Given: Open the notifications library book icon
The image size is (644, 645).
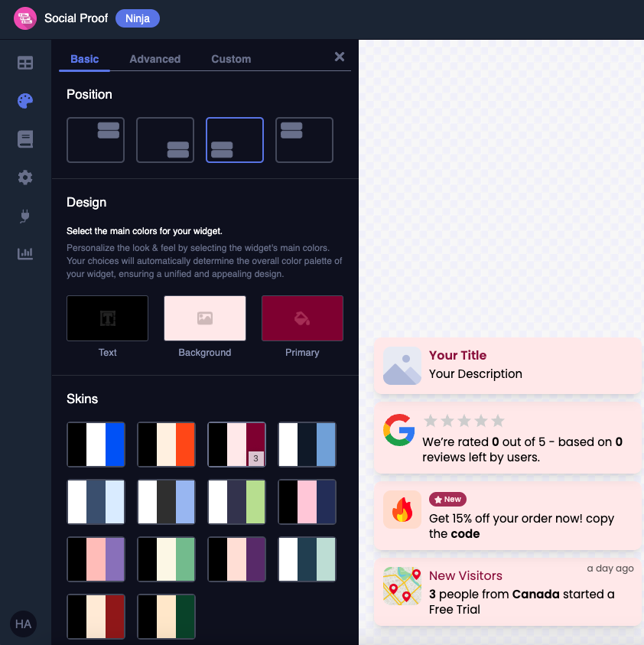Looking at the screenshot, I should 24,139.
